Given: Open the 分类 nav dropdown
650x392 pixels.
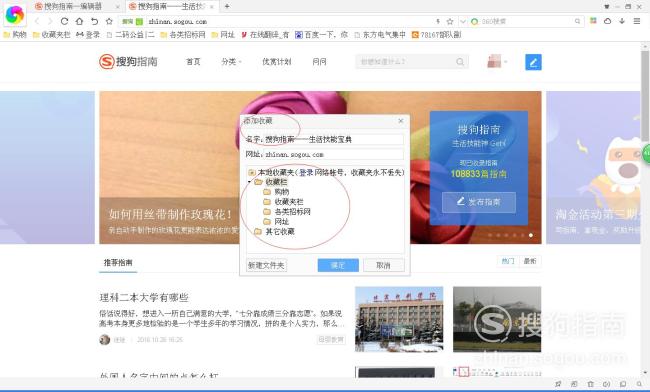Looking at the screenshot, I should point(231,62).
